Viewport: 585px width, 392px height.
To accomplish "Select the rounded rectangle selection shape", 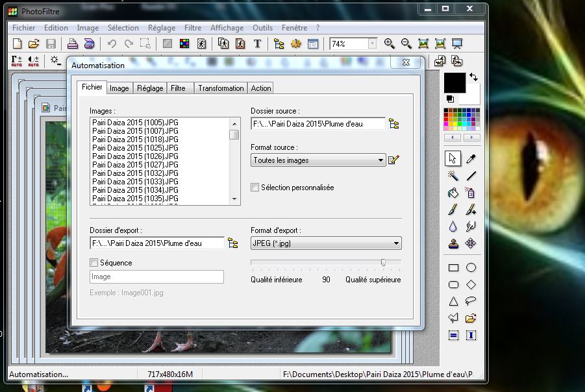I will 453,284.
